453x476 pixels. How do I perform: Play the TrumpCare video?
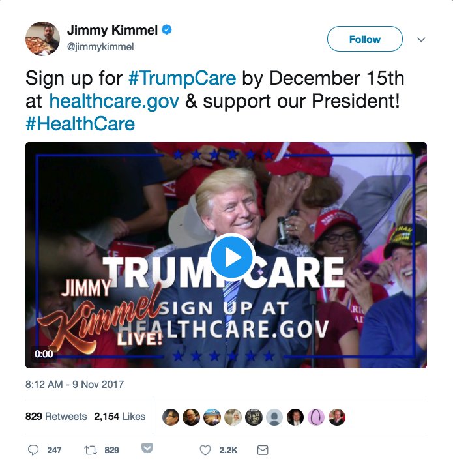point(231,257)
